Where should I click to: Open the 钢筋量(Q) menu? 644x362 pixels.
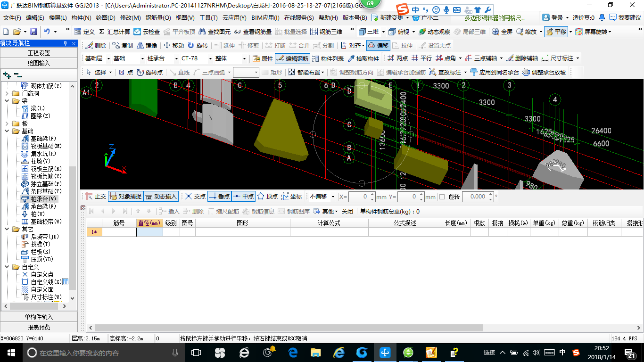[x=158, y=18]
